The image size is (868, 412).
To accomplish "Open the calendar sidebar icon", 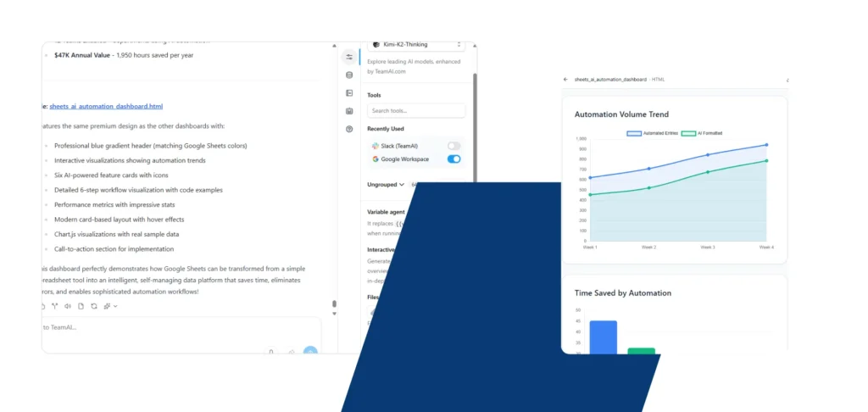I will (349, 111).
